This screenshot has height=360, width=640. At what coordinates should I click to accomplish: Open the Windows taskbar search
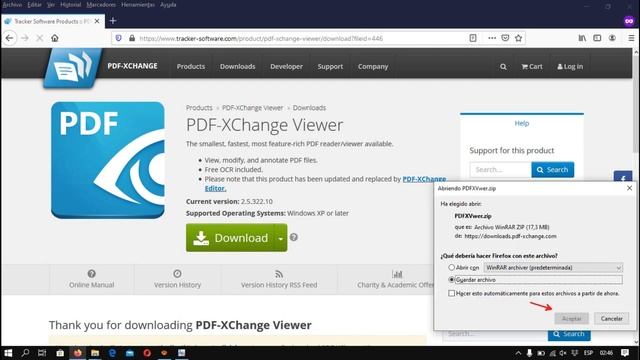25,353
